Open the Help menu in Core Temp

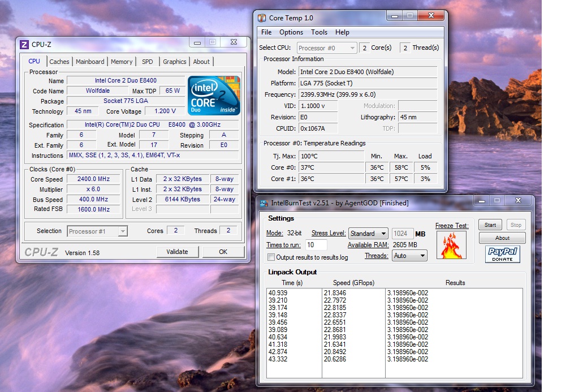point(342,32)
